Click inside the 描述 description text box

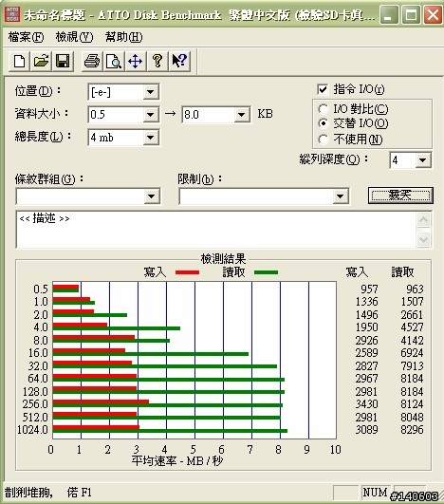pos(215,230)
